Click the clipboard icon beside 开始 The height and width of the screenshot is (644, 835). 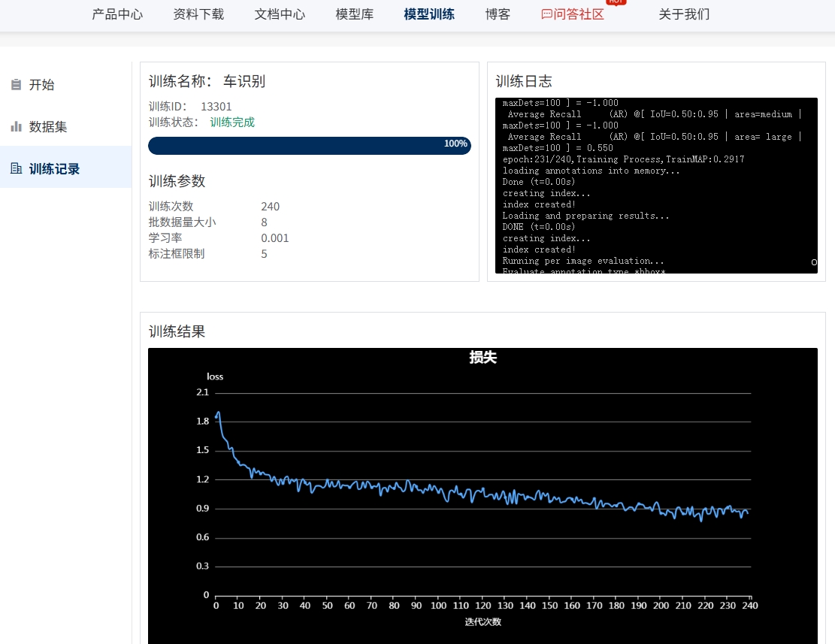[x=16, y=85]
